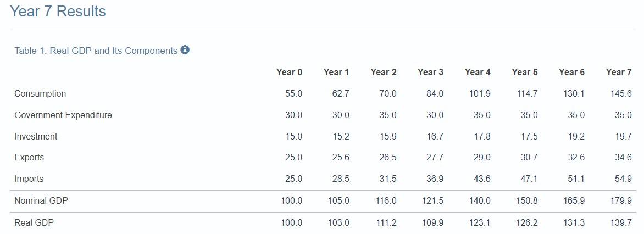Click Year 7 Consumption value 145.6
The image size is (644, 234).
point(621,93)
